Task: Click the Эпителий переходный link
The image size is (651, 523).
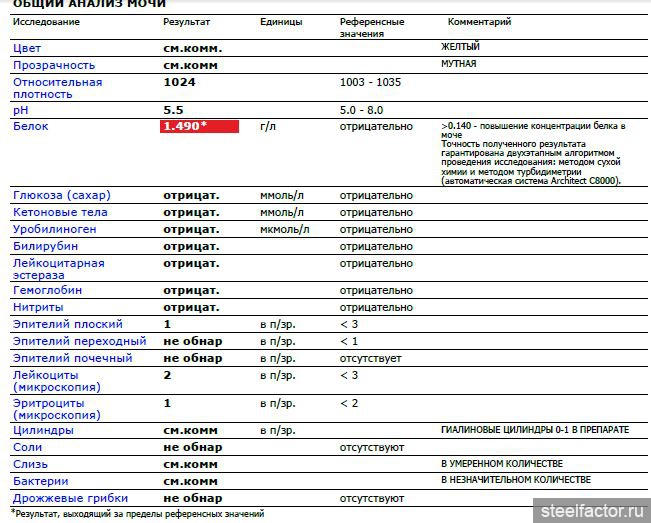Action: click(79, 341)
